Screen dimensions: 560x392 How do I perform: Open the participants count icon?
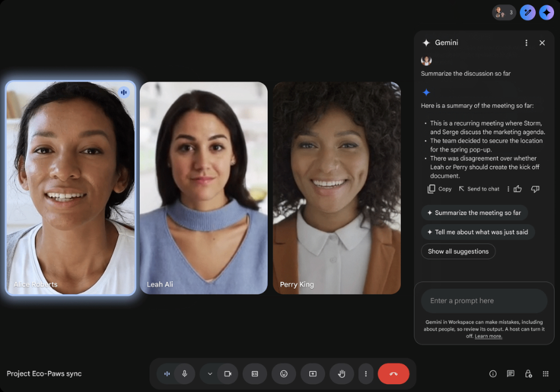point(504,13)
